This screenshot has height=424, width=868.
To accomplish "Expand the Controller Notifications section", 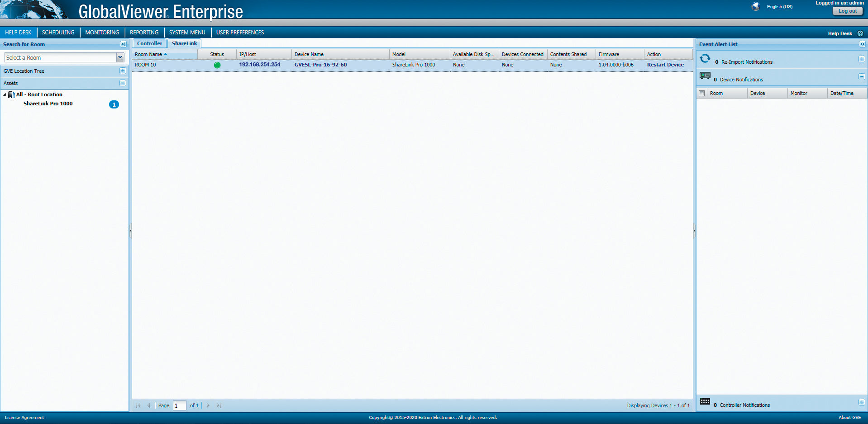I will (x=862, y=402).
